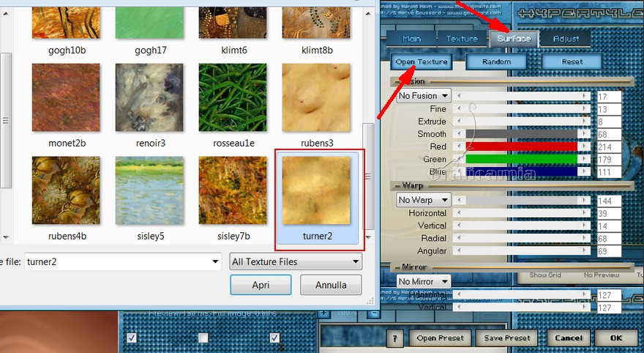Zoom out the preview with the minus button

[x=373, y=313]
